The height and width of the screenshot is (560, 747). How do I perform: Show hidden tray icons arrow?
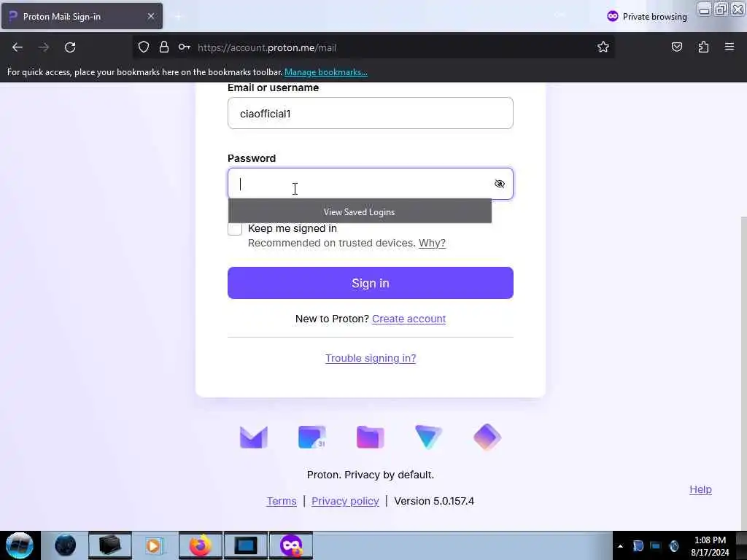click(620, 546)
